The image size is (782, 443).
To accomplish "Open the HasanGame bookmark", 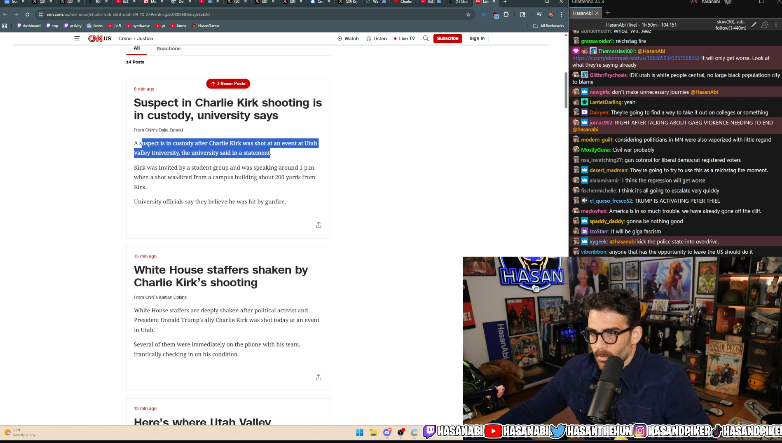I will [x=205, y=25].
